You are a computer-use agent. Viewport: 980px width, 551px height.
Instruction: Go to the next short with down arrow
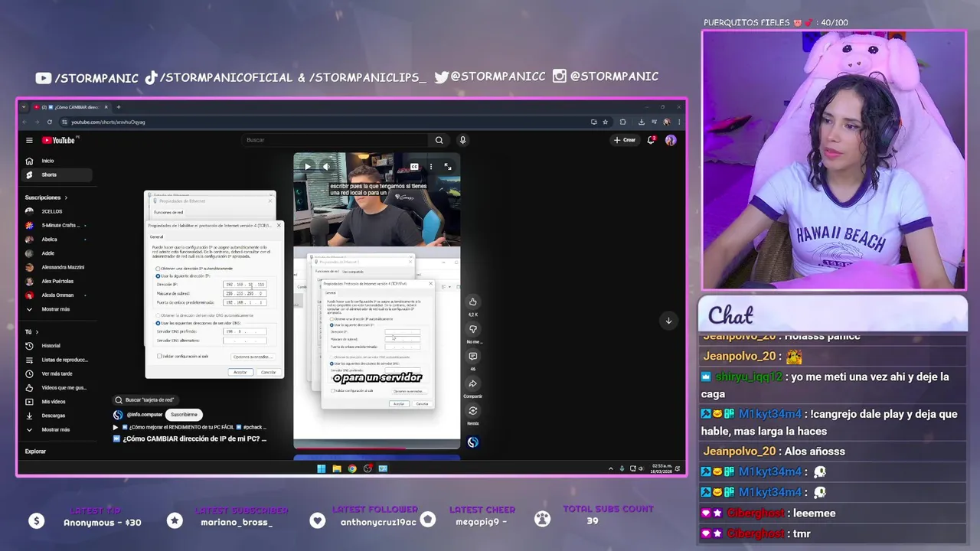[x=668, y=321]
